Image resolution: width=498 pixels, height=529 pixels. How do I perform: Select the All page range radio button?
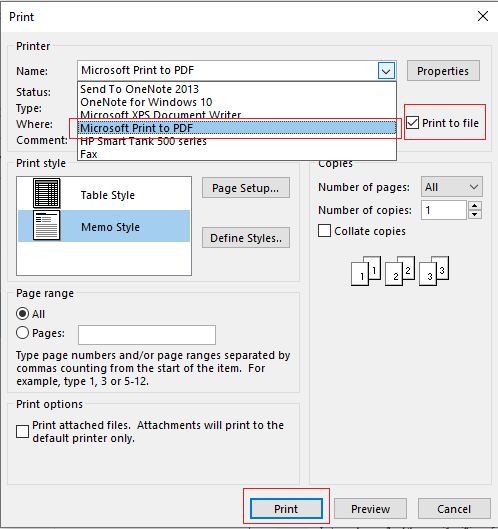(22, 314)
